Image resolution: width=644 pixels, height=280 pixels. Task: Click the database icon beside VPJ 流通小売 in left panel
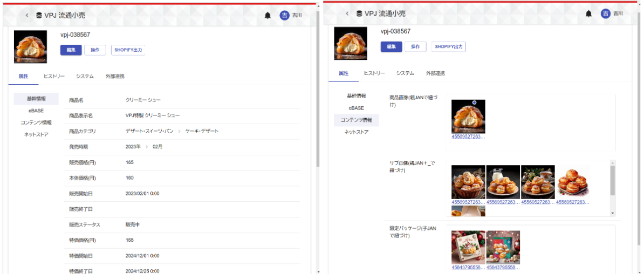click(39, 16)
